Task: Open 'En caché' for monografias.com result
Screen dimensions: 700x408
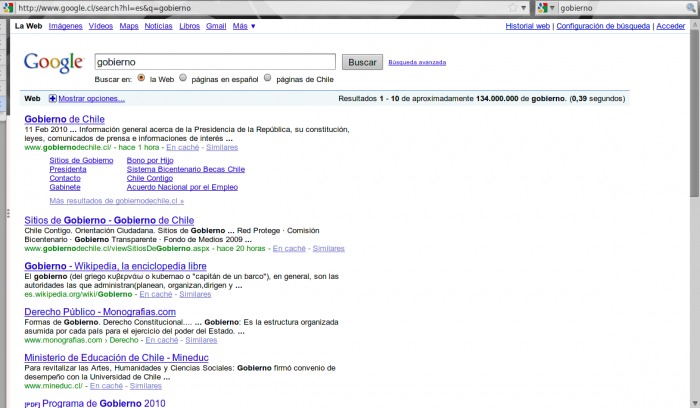Action: click(x=162, y=340)
